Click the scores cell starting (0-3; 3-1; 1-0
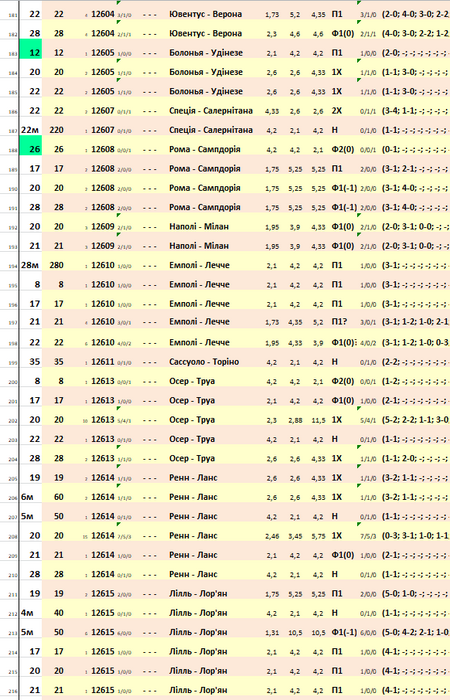Viewport: 450px width, 700px height. coord(415,536)
